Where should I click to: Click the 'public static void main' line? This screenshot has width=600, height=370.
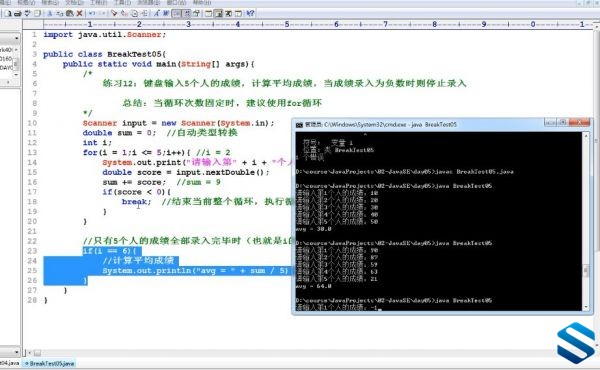pos(158,64)
